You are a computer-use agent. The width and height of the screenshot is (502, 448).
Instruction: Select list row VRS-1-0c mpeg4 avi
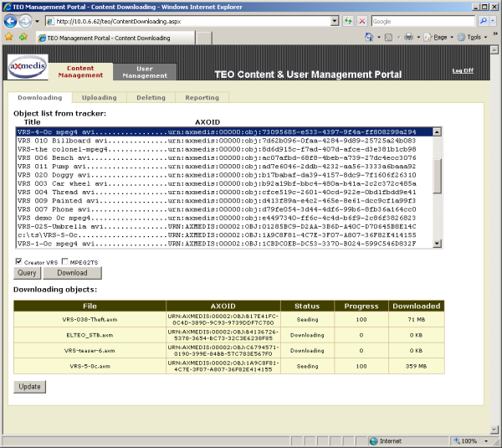pyautogui.click(x=224, y=244)
